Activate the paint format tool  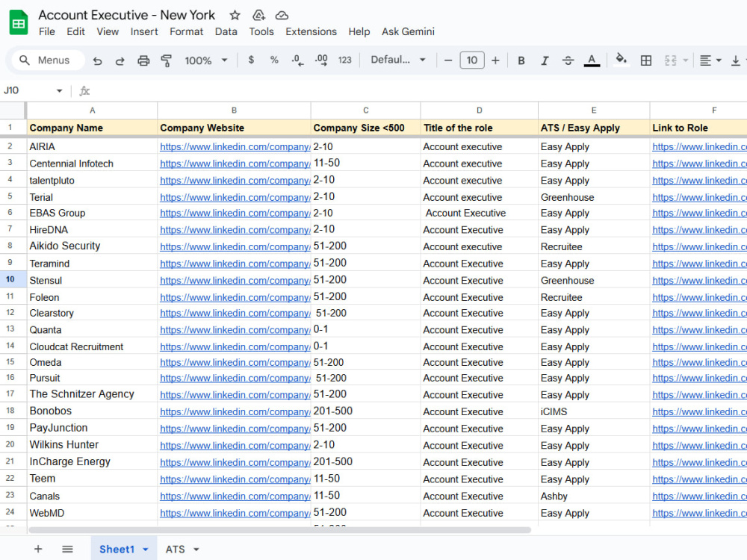(x=167, y=60)
